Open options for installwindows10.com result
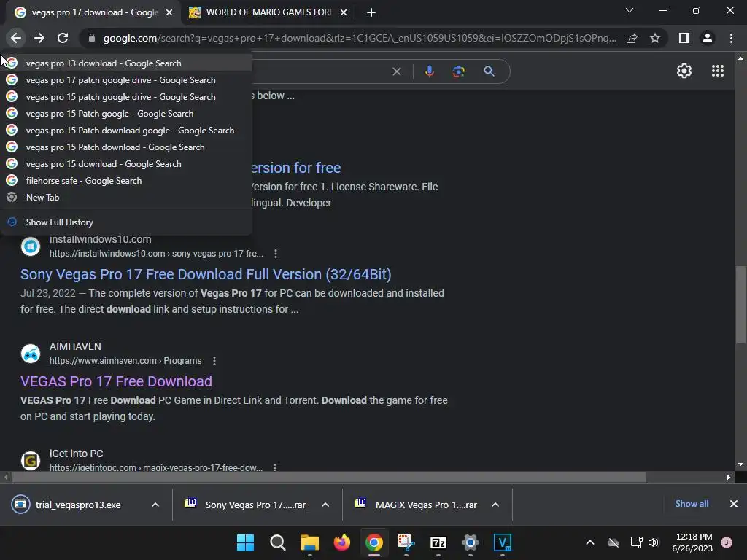 coord(275,254)
